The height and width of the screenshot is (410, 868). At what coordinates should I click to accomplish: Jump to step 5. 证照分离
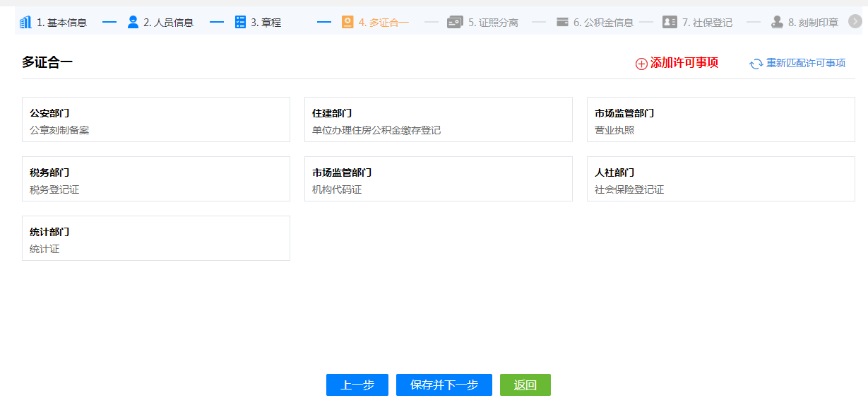click(x=493, y=23)
